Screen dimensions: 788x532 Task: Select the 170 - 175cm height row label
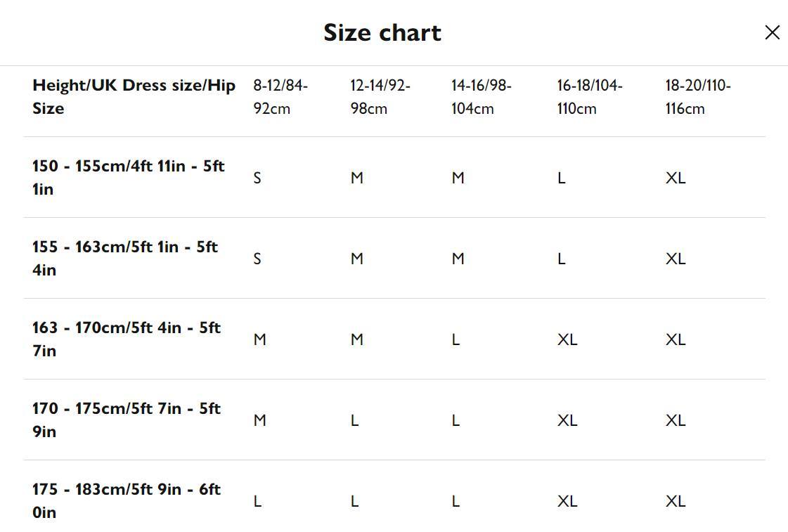point(127,420)
